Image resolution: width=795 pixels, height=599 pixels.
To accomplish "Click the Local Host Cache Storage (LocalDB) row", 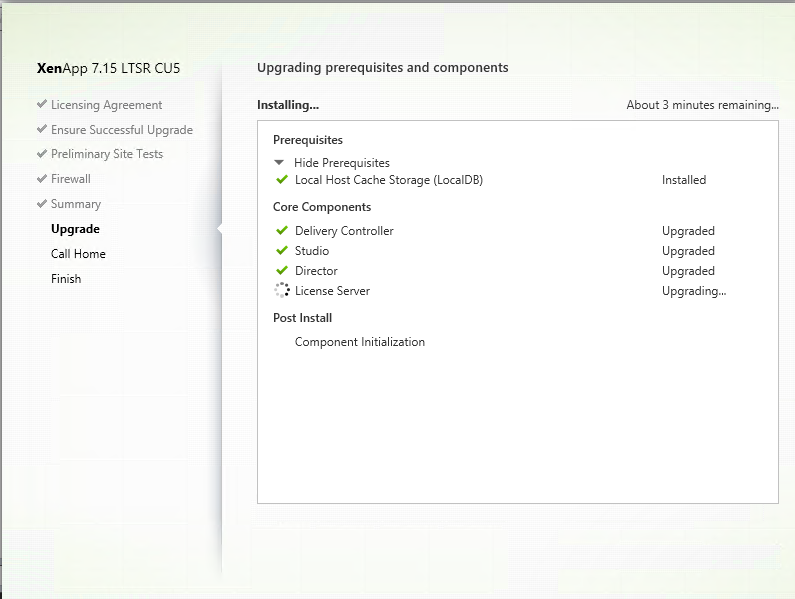I will tap(389, 180).
